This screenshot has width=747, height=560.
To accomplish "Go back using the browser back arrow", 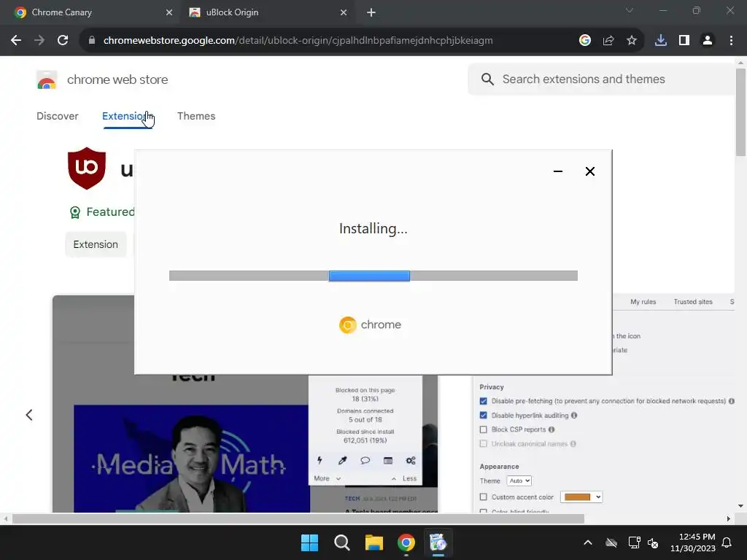I will 16,41.
